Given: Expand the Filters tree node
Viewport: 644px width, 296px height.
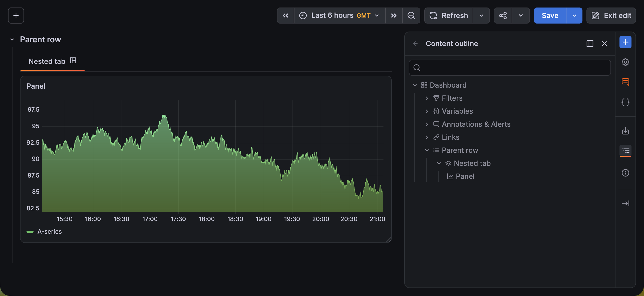Looking at the screenshot, I should [427, 98].
